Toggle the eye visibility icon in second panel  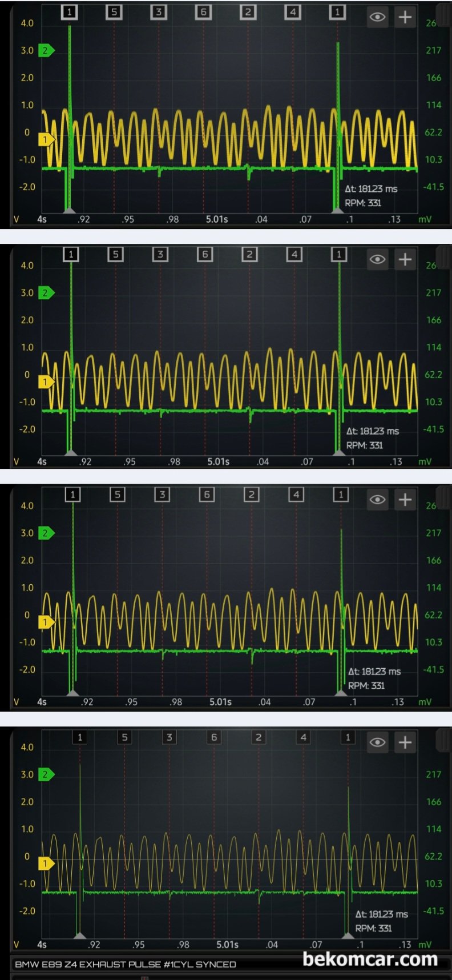377,259
